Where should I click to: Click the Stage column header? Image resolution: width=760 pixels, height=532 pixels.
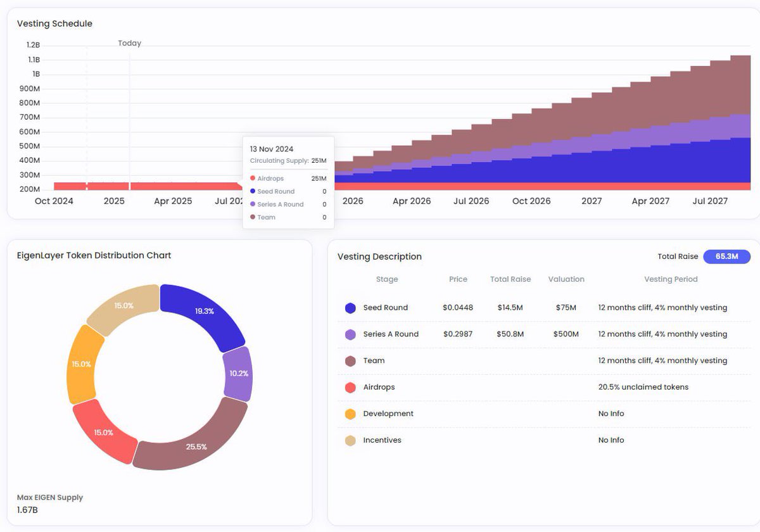[x=387, y=279]
